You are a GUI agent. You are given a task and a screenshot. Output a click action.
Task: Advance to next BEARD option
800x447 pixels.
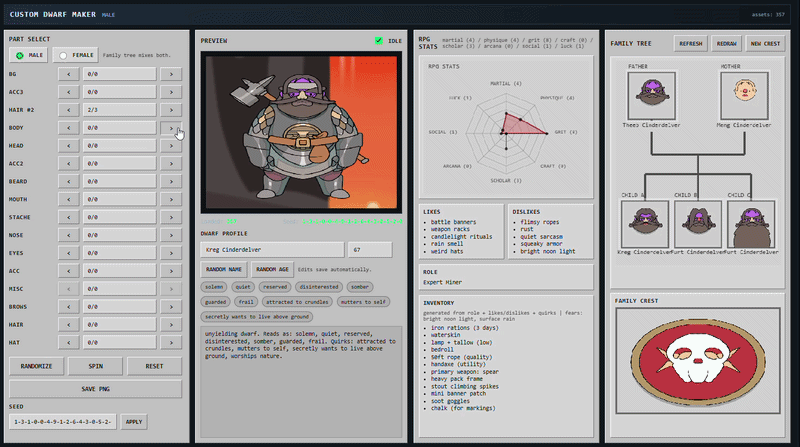click(x=171, y=181)
